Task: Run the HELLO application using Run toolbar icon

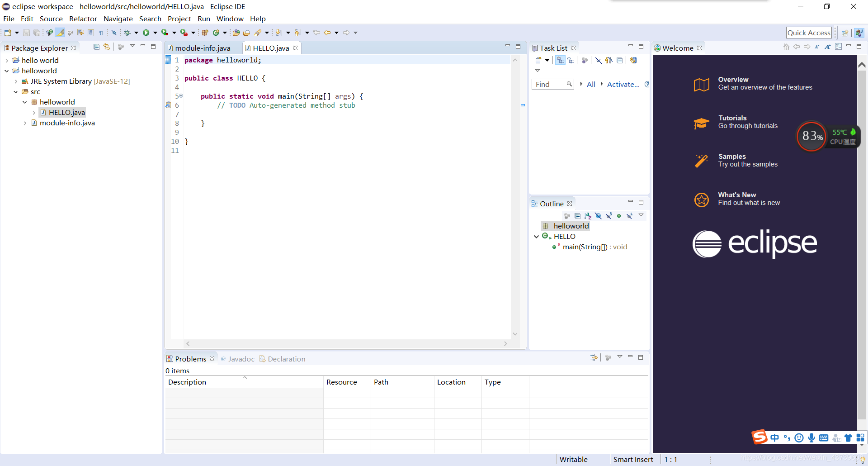Action: pos(147,33)
